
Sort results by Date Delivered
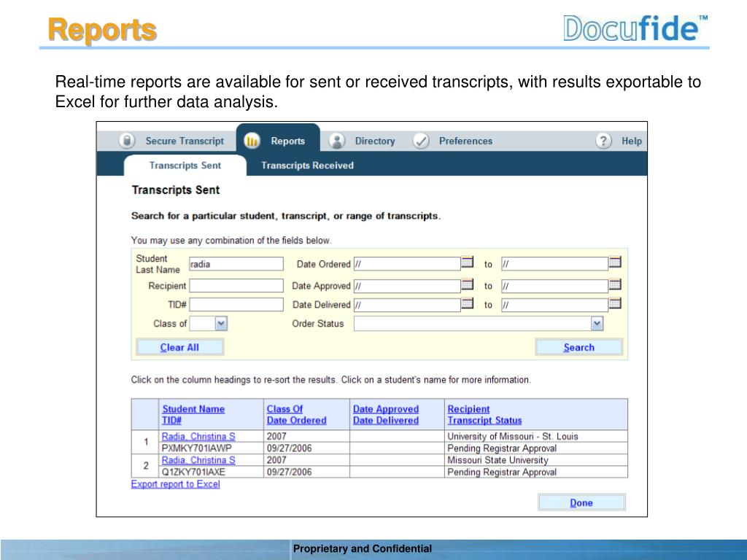(385, 421)
